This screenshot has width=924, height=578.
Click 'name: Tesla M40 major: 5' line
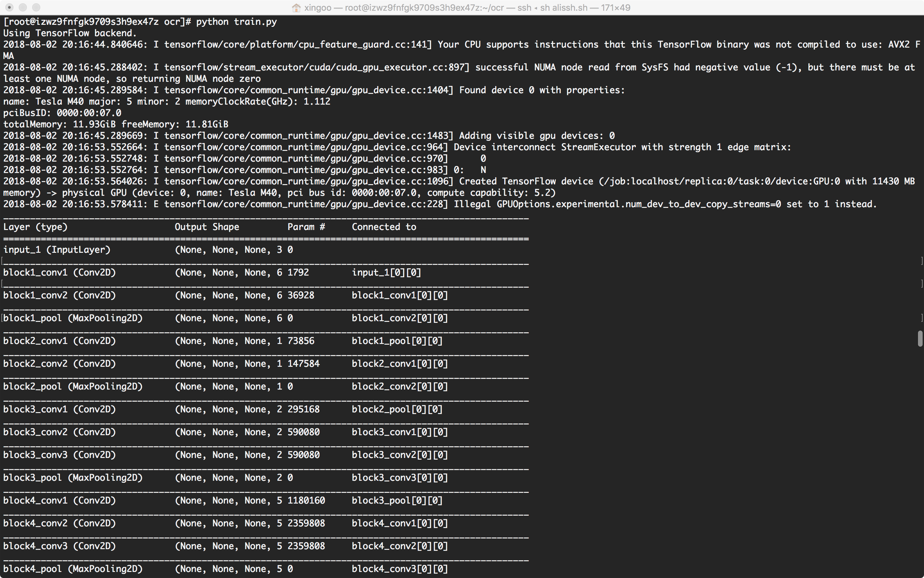pyautogui.click(x=167, y=102)
